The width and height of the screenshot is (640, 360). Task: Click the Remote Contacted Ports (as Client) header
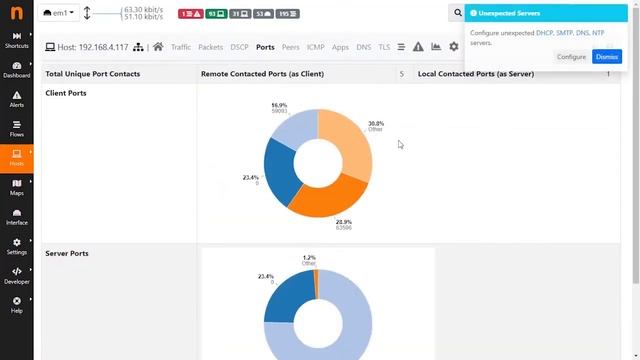(x=262, y=74)
